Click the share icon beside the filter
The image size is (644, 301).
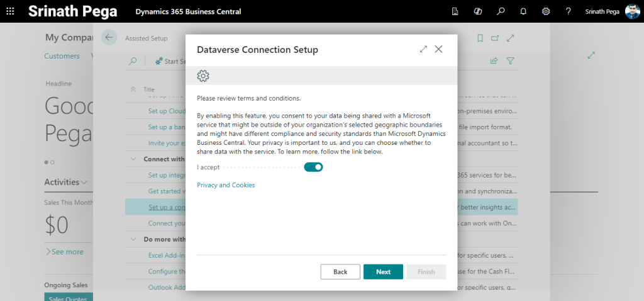click(x=494, y=61)
